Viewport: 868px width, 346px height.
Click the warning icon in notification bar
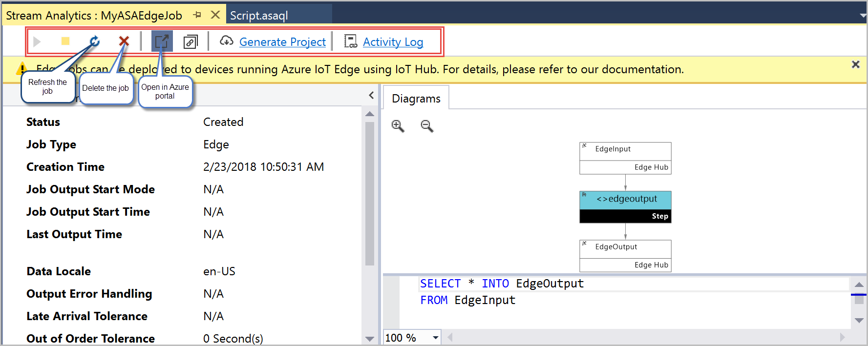[21, 68]
